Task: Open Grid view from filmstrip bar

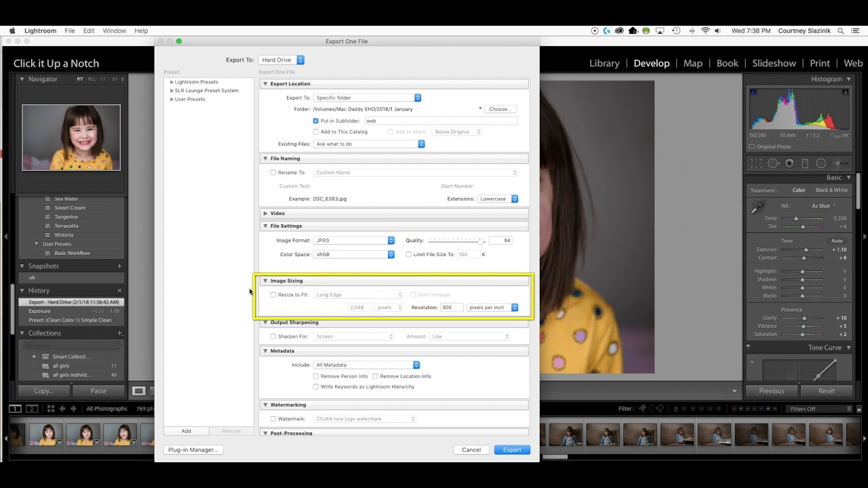Action: pyautogui.click(x=50, y=409)
